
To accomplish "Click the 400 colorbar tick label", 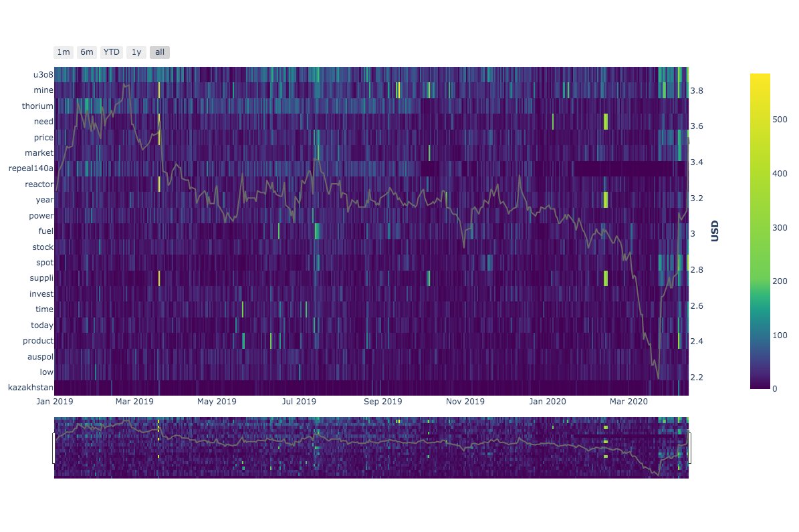I will [x=780, y=173].
